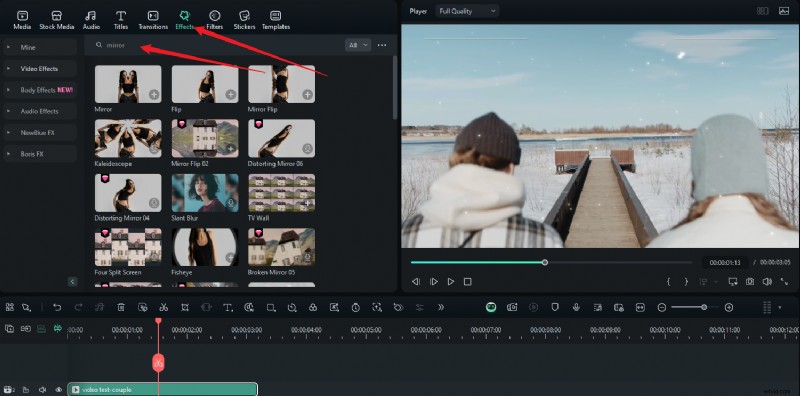Screen dimensions: 800x396
Task: Expand Body Effects NEW category
Action: (x=40, y=90)
